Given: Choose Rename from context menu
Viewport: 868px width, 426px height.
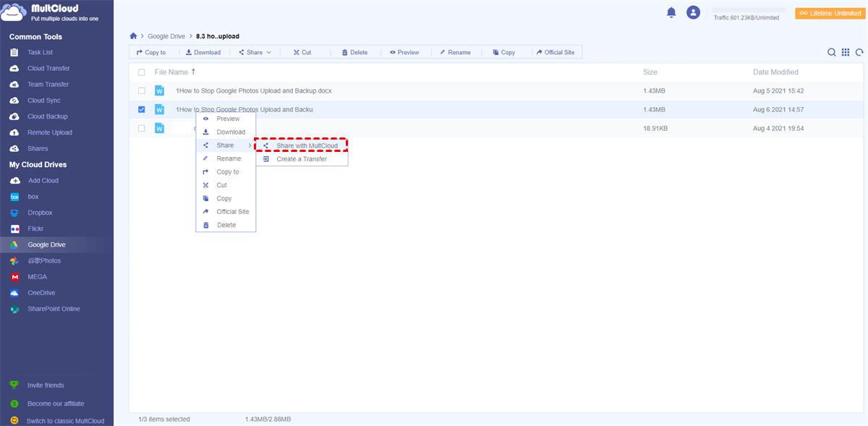Looking at the screenshot, I should [229, 158].
